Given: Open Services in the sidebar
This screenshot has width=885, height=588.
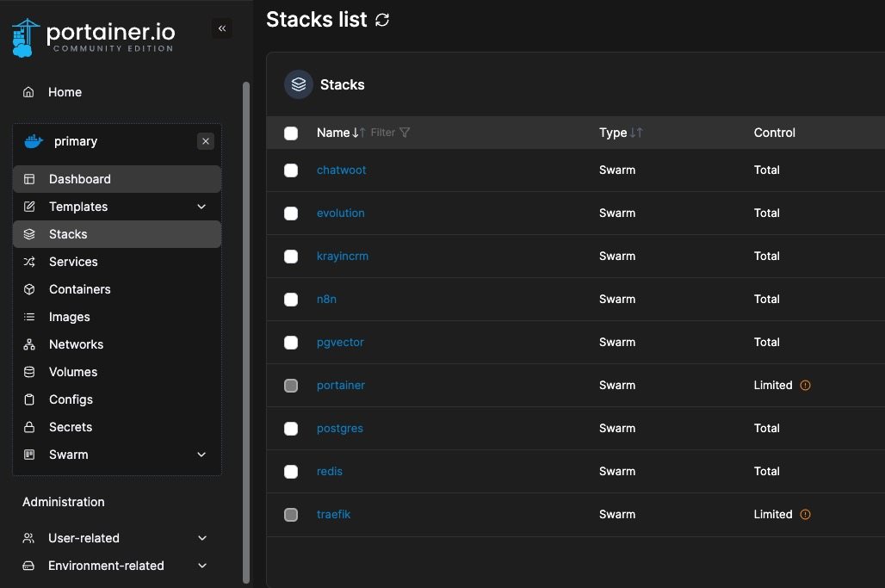Looking at the screenshot, I should pos(117,262).
